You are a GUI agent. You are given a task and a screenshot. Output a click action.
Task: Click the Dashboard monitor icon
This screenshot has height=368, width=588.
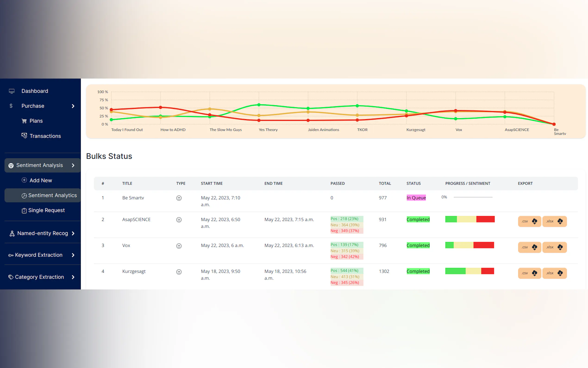pyautogui.click(x=11, y=91)
